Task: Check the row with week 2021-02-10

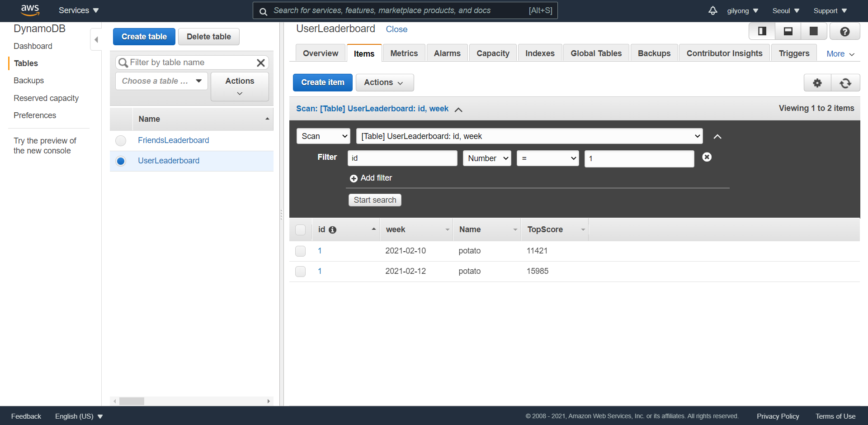Action: coord(300,251)
